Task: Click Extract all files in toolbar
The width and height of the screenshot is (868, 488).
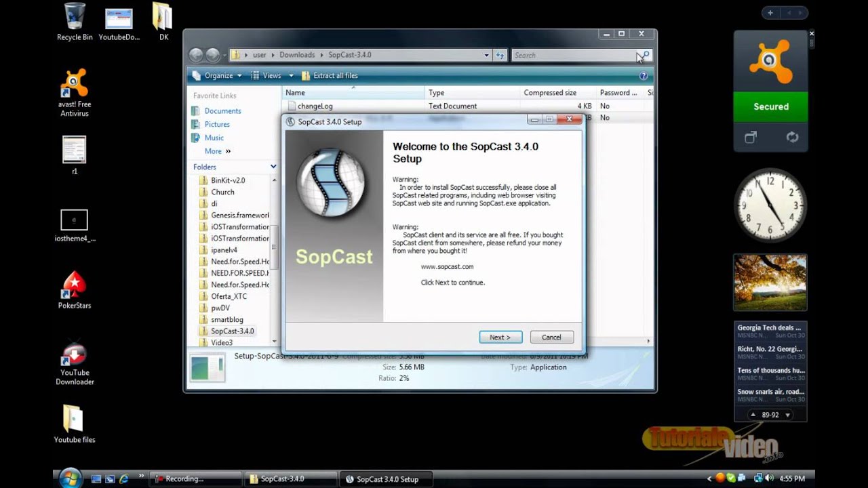Action: pyautogui.click(x=330, y=76)
